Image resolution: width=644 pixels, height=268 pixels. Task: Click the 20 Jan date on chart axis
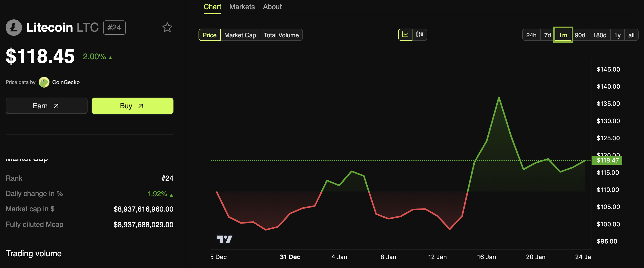tap(536, 257)
